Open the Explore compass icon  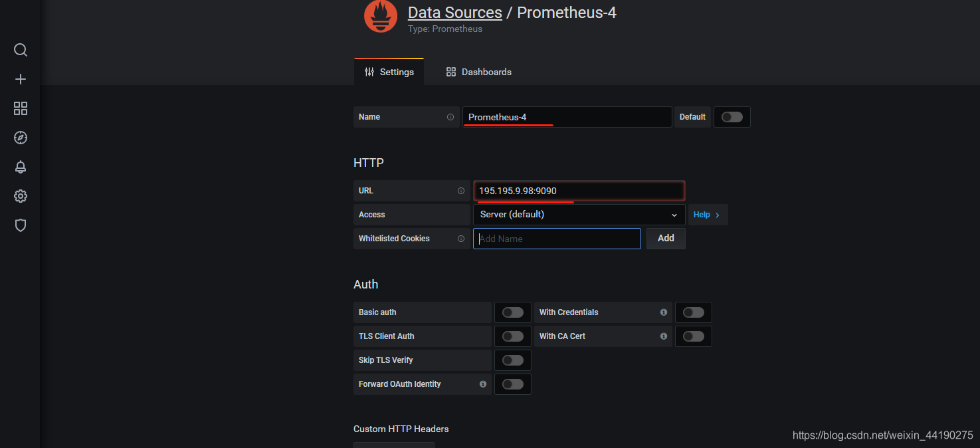pyautogui.click(x=21, y=138)
